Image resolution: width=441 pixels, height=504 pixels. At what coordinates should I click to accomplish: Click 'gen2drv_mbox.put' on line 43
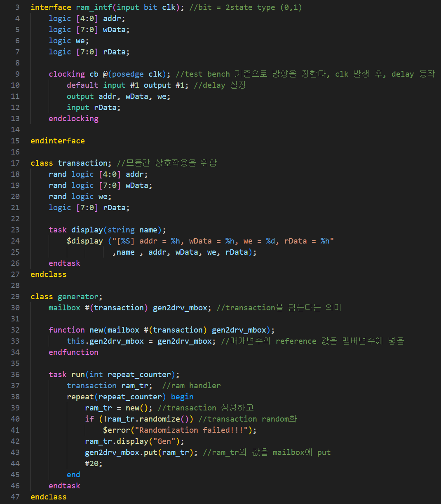tap(121, 452)
